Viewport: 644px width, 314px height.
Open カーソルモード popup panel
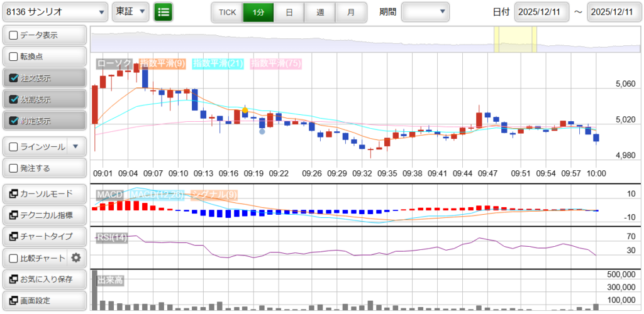pyautogui.click(x=44, y=193)
